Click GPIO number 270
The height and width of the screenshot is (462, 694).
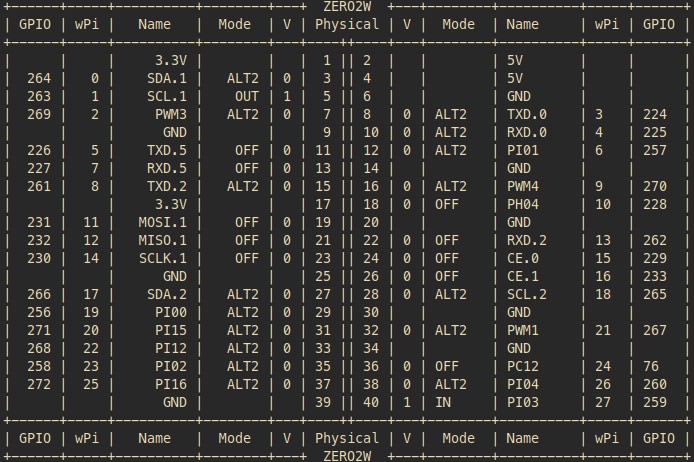pyautogui.click(x=655, y=186)
